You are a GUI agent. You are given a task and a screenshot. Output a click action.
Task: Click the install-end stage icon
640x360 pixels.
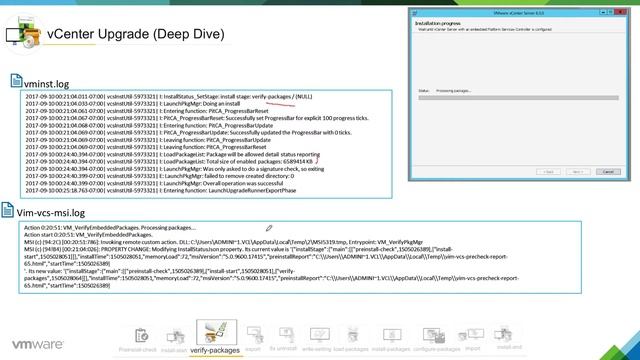click(x=503, y=335)
